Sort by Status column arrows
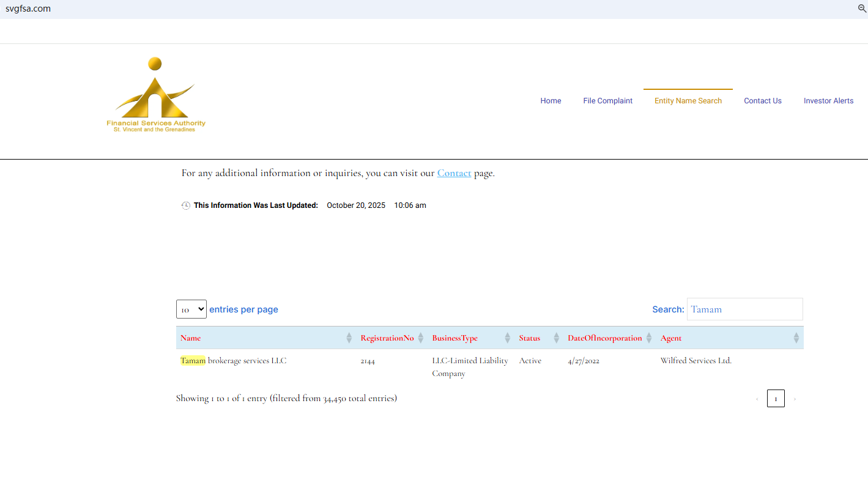Screen dimensions: 868x480 click(556, 338)
